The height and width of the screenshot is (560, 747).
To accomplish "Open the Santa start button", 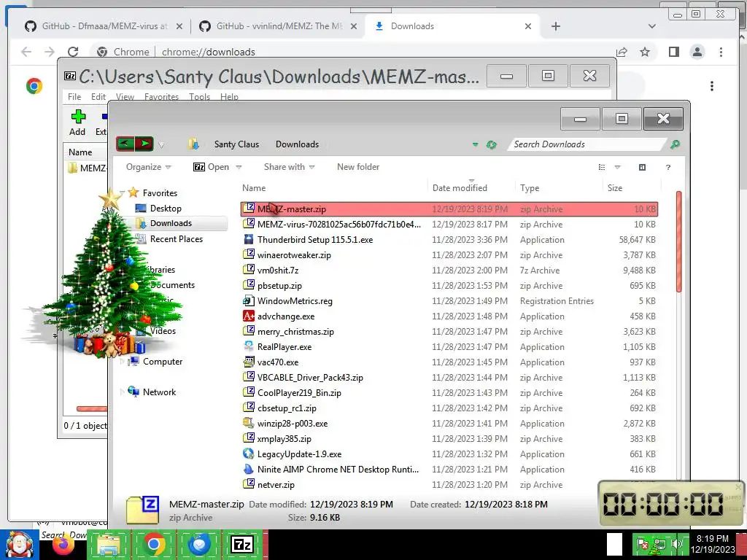I will 19,545.
